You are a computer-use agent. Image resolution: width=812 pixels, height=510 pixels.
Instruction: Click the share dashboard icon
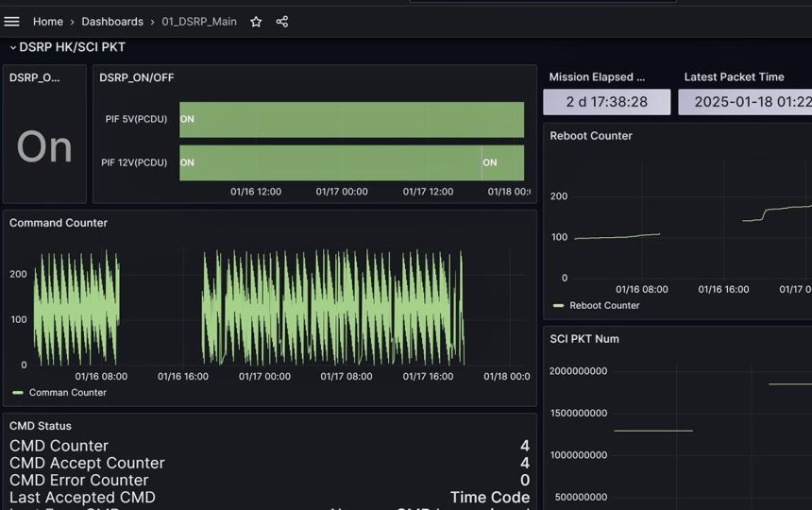282,22
